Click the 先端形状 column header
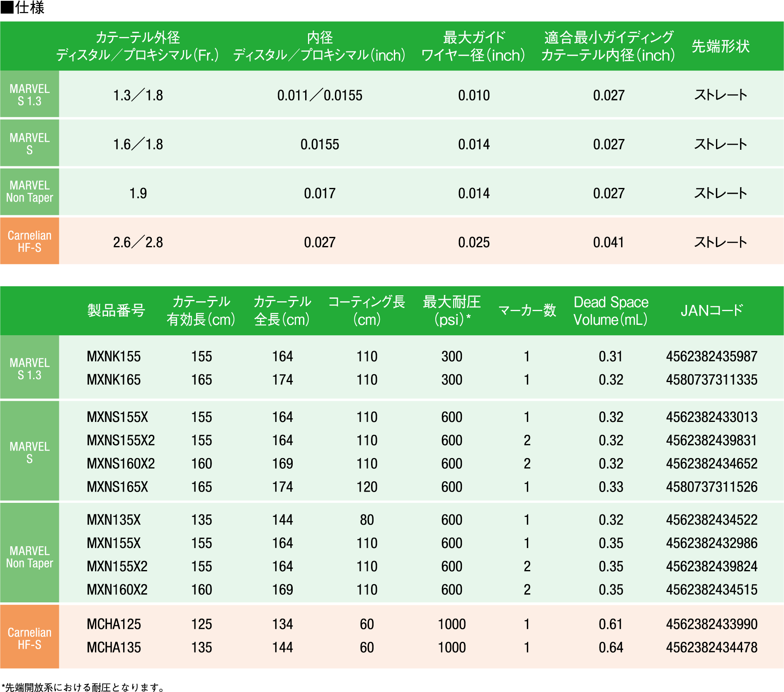Viewport: 784px width, 692px height. tap(721, 46)
